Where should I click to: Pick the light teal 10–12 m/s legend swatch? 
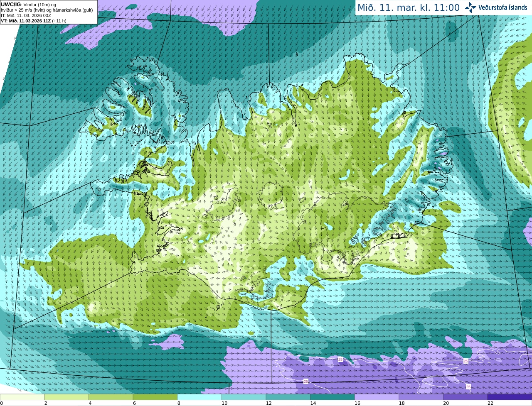[x=244, y=397]
